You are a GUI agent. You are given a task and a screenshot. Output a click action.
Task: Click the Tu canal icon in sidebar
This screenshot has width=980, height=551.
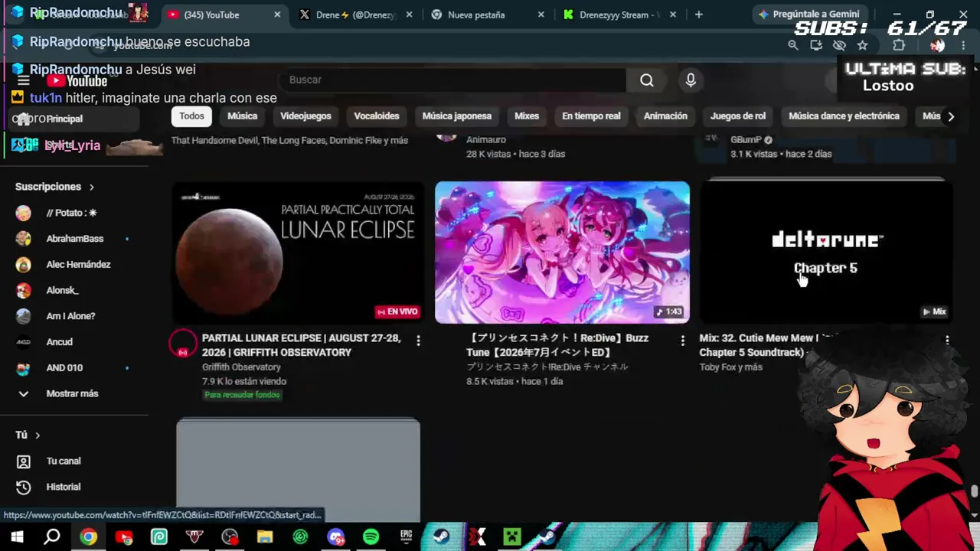(24, 461)
